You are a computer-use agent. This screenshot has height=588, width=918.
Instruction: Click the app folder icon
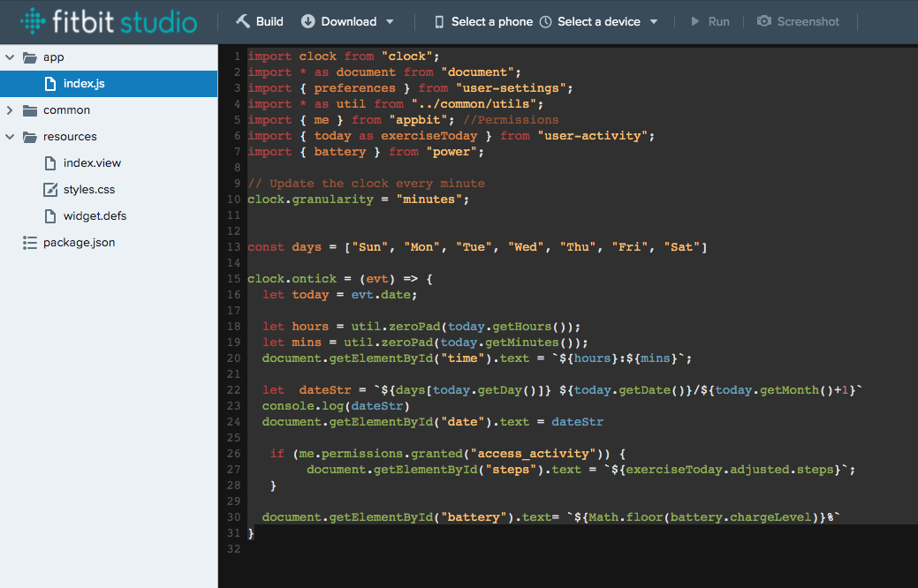(30, 57)
